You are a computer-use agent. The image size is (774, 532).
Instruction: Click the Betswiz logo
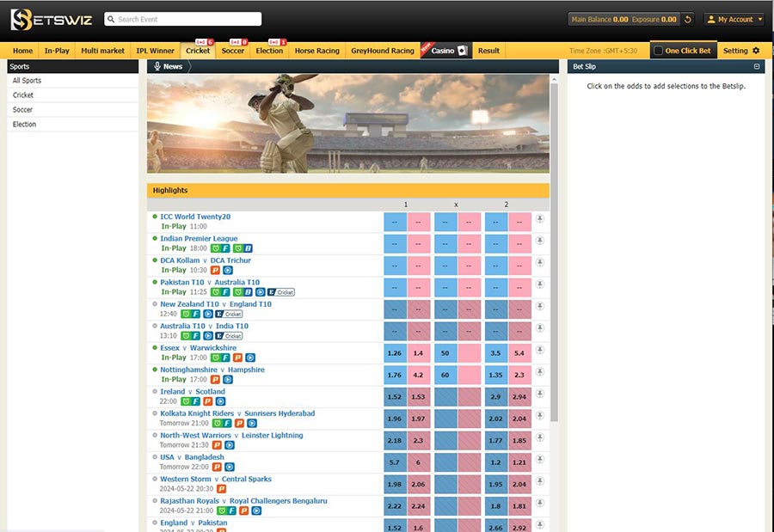coord(51,19)
